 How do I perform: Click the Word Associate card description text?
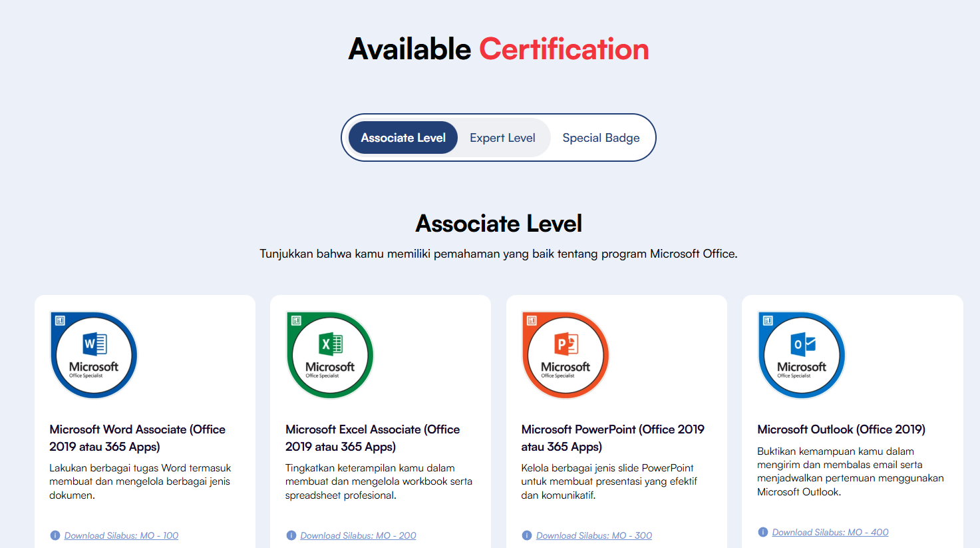pos(140,481)
